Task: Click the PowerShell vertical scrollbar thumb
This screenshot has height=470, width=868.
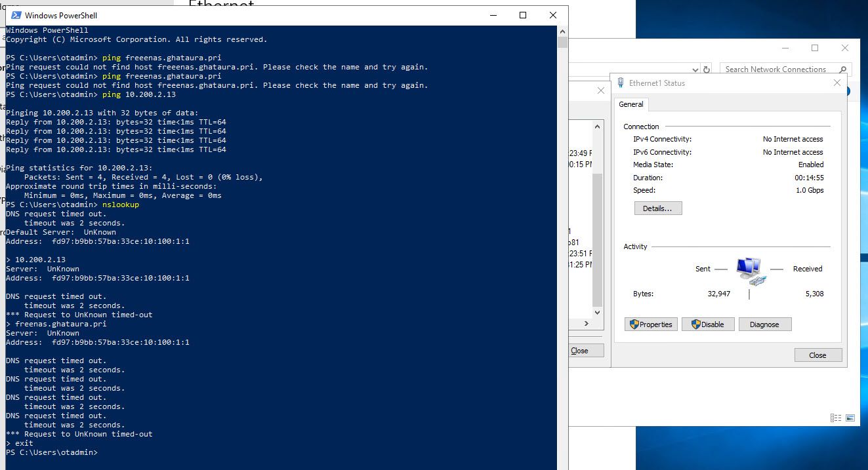Action: [562, 43]
